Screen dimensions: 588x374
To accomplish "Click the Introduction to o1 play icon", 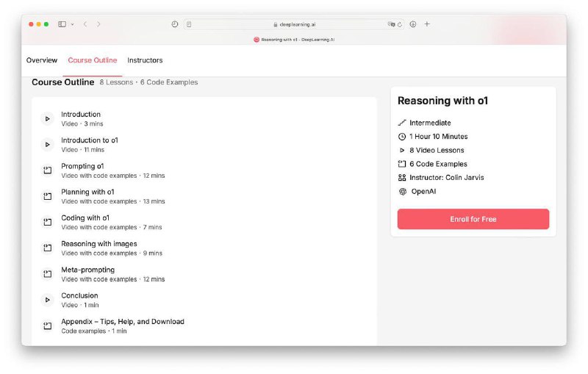I will [47, 145].
